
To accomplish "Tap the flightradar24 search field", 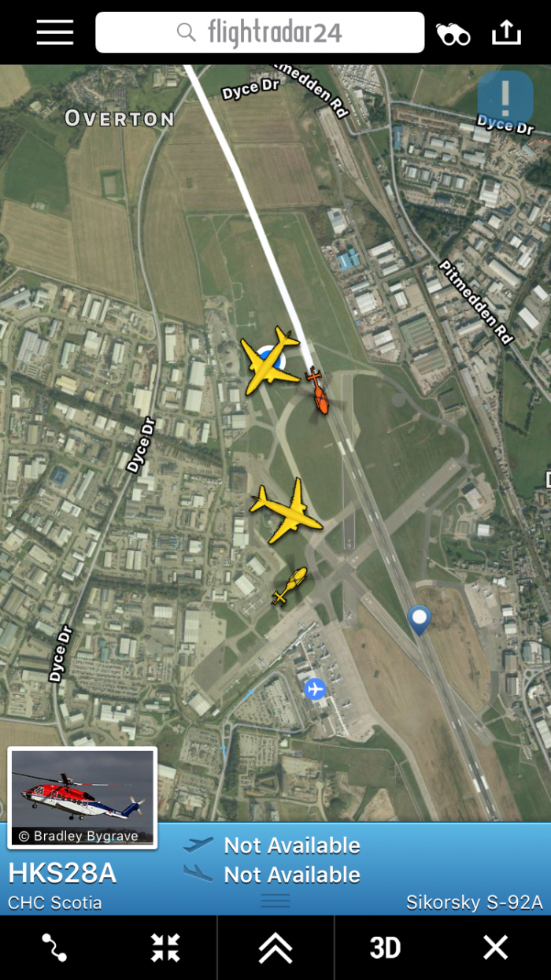I will [x=260, y=32].
